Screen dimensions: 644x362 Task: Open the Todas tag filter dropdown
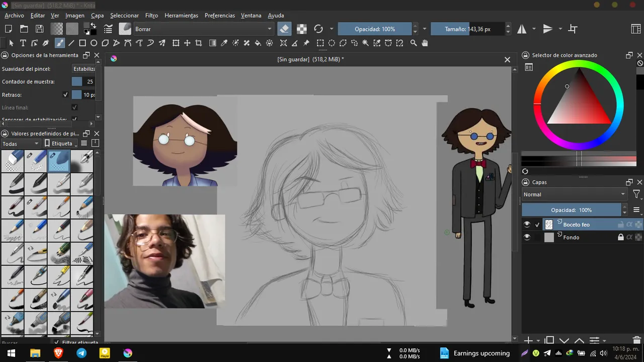[21, 143]
